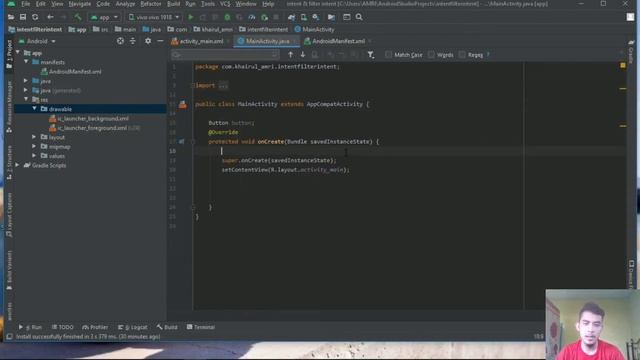
Task: Click MainActivity breadcrumb item
Action: (x=314, y=29)
